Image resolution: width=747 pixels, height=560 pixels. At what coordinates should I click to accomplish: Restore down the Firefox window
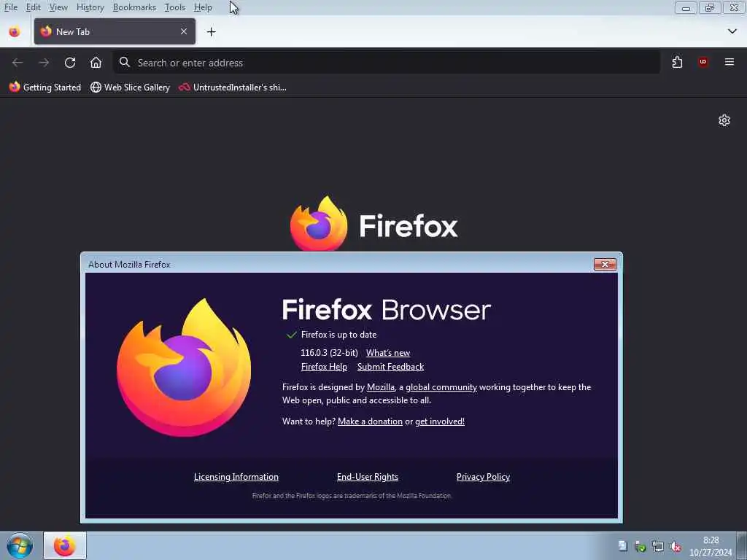click(710, 7)
